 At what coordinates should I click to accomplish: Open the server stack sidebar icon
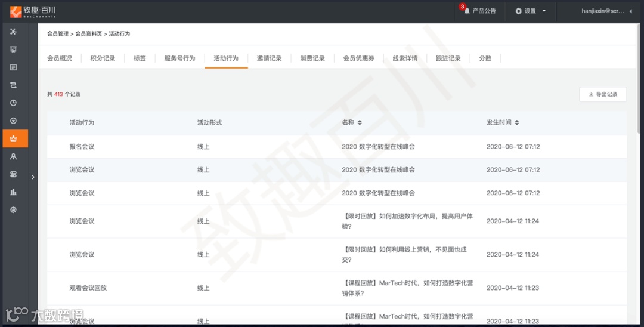click(13, 174)
